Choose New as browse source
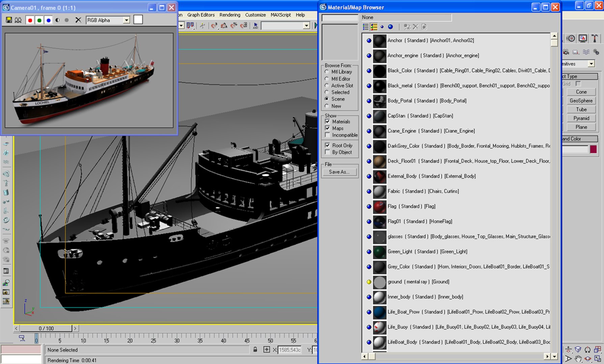The height and width of the screenshot is (364, 604). coord(327,106)
